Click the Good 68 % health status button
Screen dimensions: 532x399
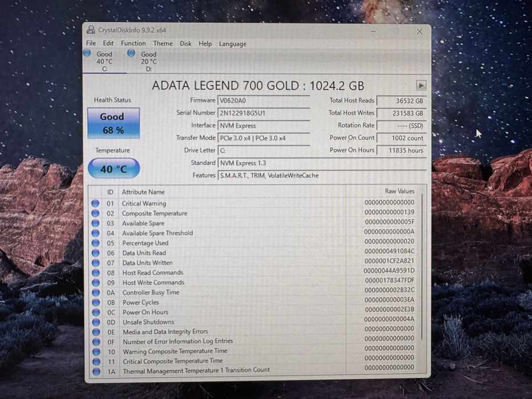(113, 123)
